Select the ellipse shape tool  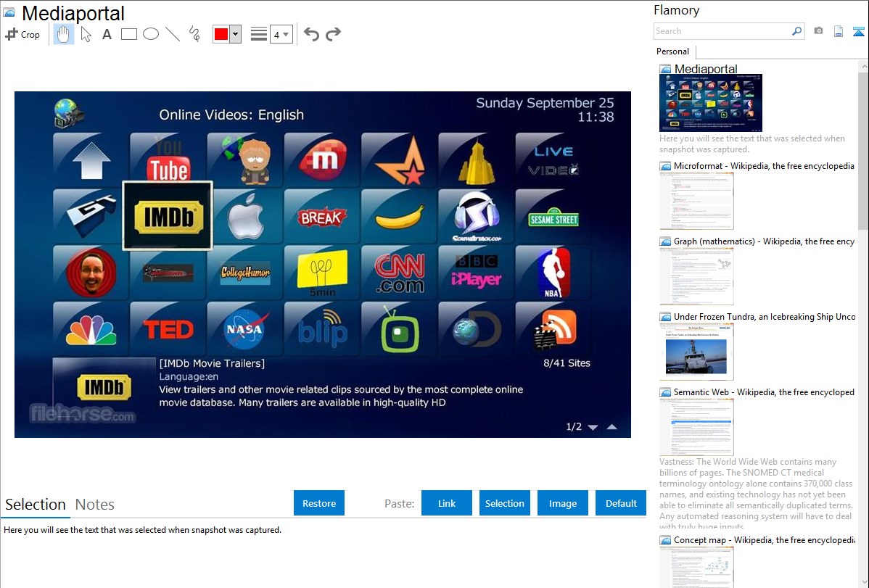tap(151, 34)
